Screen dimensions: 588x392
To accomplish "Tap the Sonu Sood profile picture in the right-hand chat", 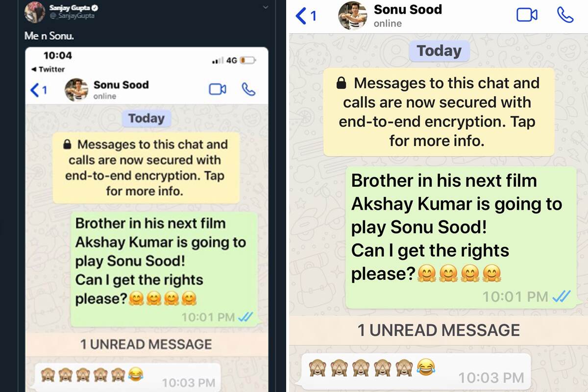I will click(353, 16).
